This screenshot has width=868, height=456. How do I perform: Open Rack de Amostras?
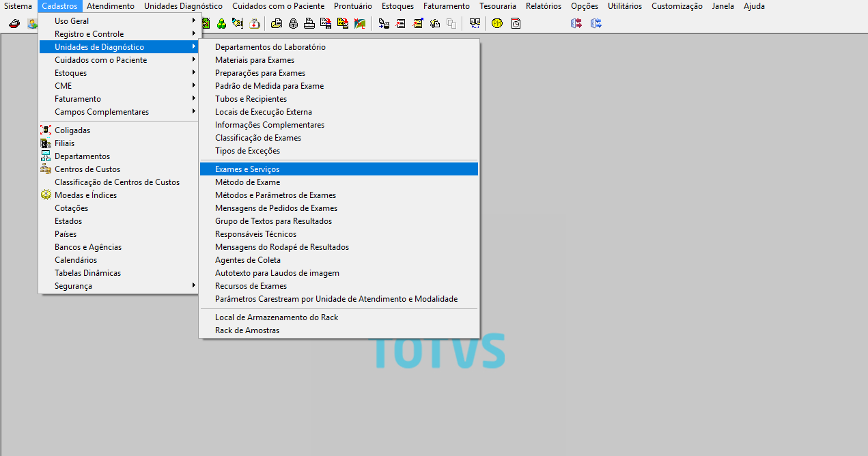click(339, 330)
